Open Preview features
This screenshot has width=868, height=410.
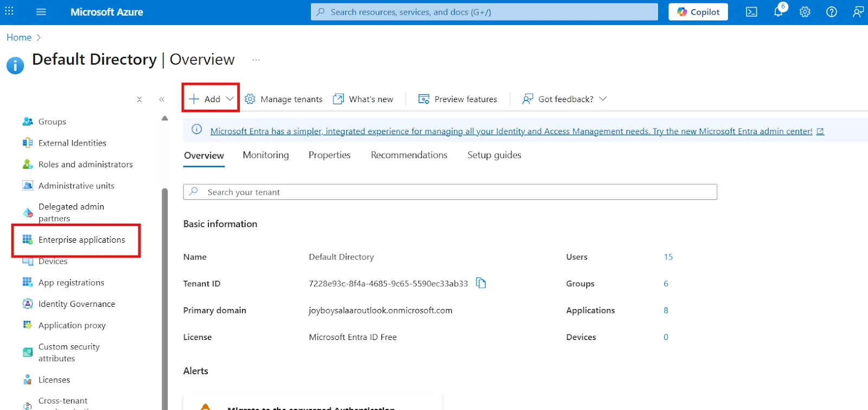click(457, 99)
